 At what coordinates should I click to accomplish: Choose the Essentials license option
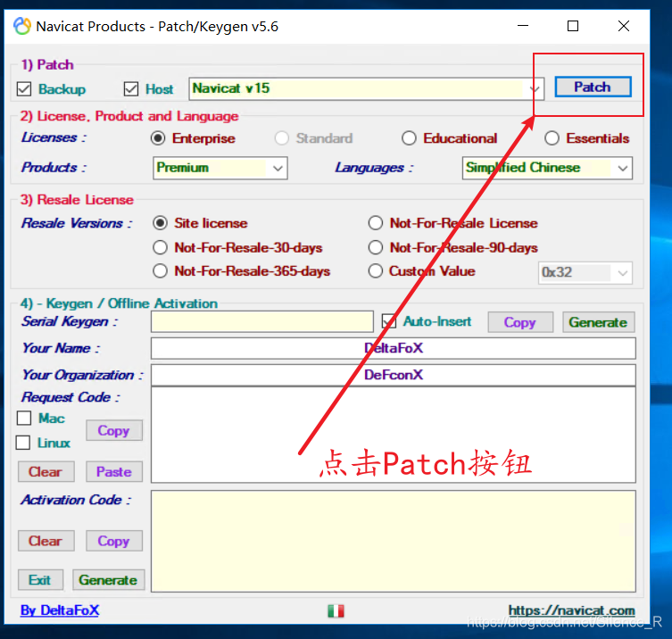click(552, 138)
